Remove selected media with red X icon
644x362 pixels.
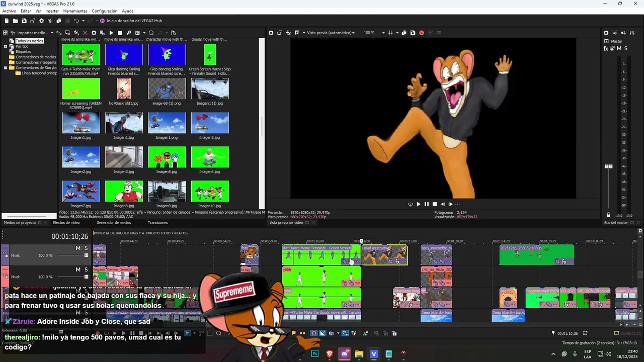click(85, 33)
